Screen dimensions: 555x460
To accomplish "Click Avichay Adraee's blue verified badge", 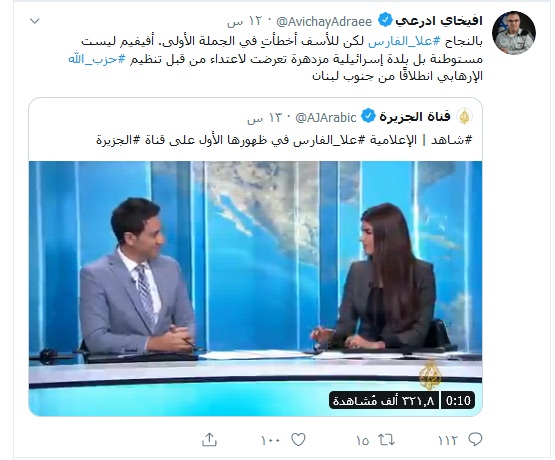I will [x=385, y=20].
